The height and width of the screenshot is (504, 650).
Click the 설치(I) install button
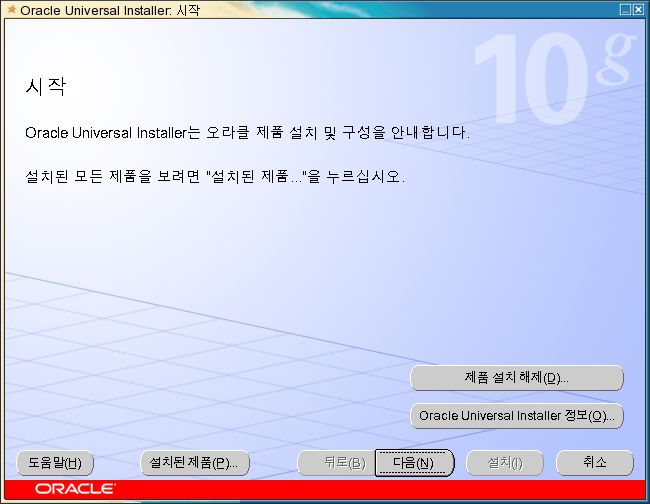[505, 463]
